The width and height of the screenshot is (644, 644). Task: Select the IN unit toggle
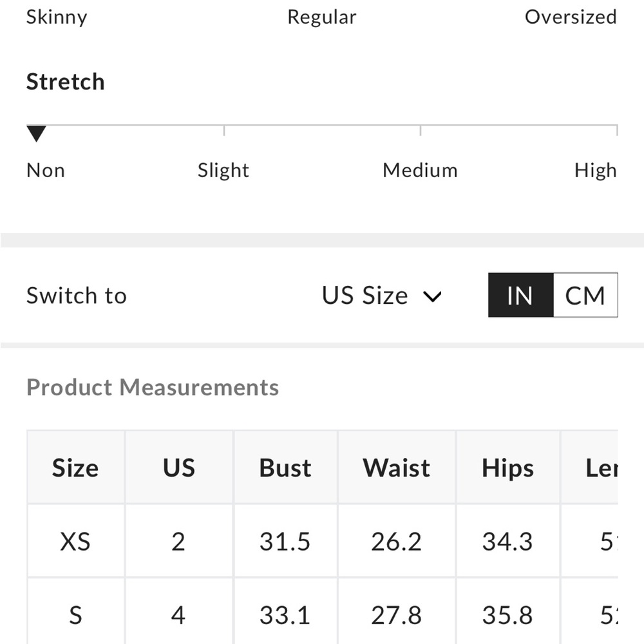tap(520, 296)
